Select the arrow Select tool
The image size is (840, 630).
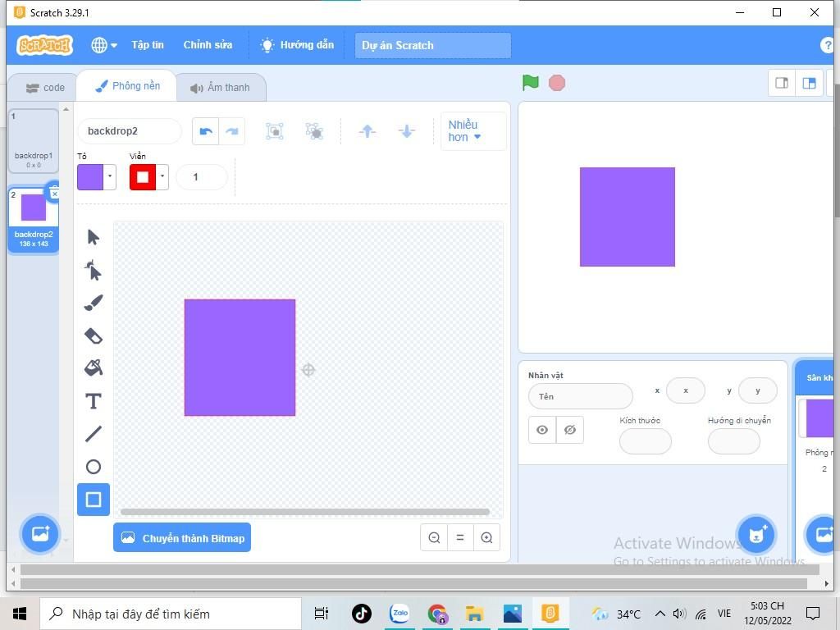click(94, 237)
